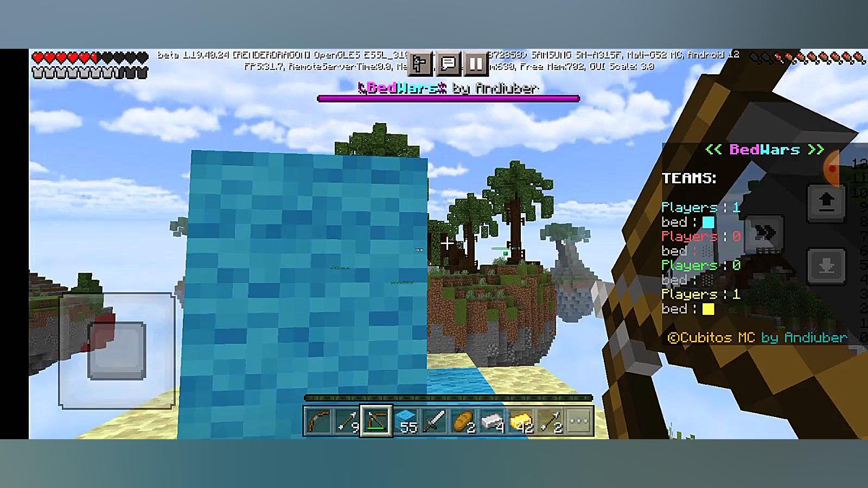Click the purple BedWars boss bar
Screen dimensions: 868x488
[x=448, y=99]
